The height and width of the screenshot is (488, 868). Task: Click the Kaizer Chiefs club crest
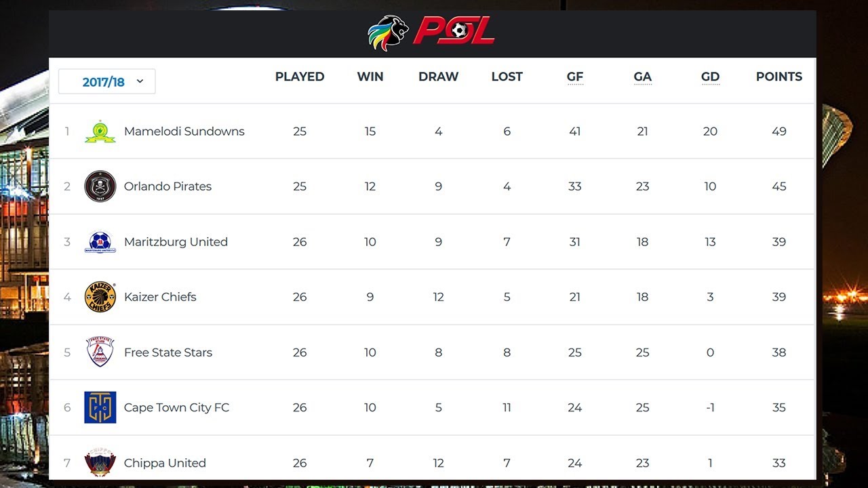100,297
